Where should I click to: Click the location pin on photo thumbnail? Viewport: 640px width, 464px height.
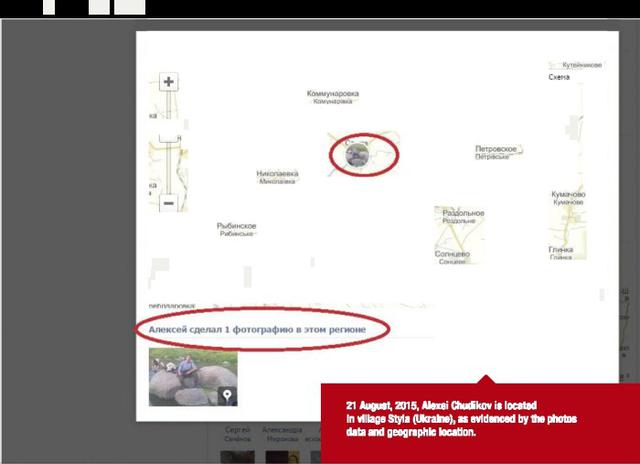(x=229, y=396)
